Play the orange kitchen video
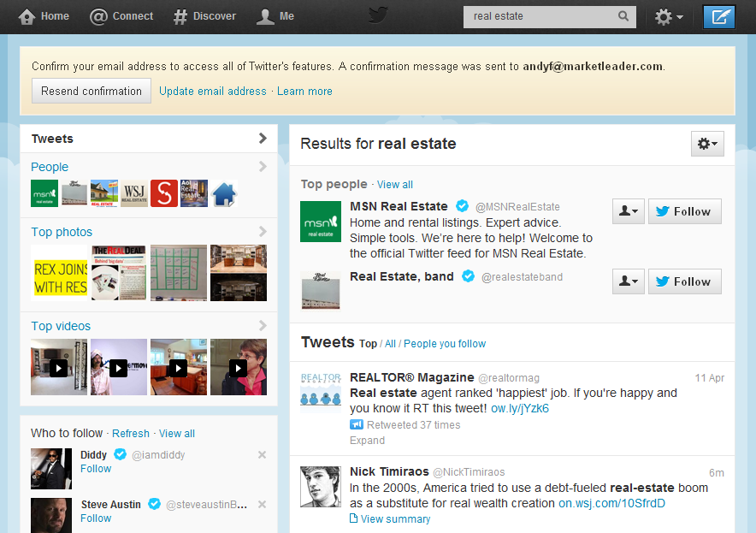 pos(179,367)
